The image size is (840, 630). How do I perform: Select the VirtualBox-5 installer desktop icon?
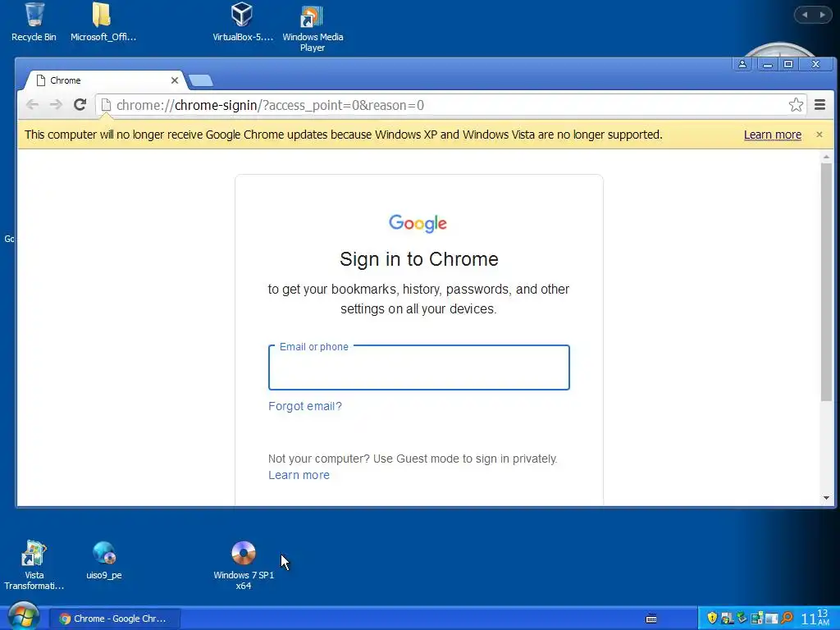click(x=243, y=22)
